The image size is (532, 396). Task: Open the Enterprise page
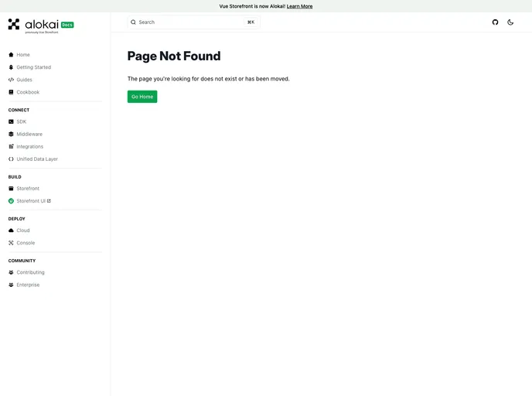[x=28, y=285]
